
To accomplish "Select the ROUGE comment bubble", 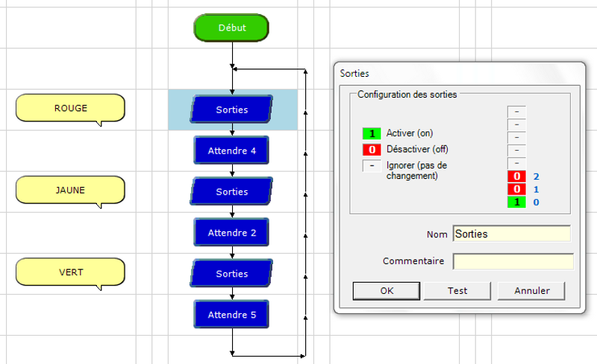I will click(x=70, y=108).
